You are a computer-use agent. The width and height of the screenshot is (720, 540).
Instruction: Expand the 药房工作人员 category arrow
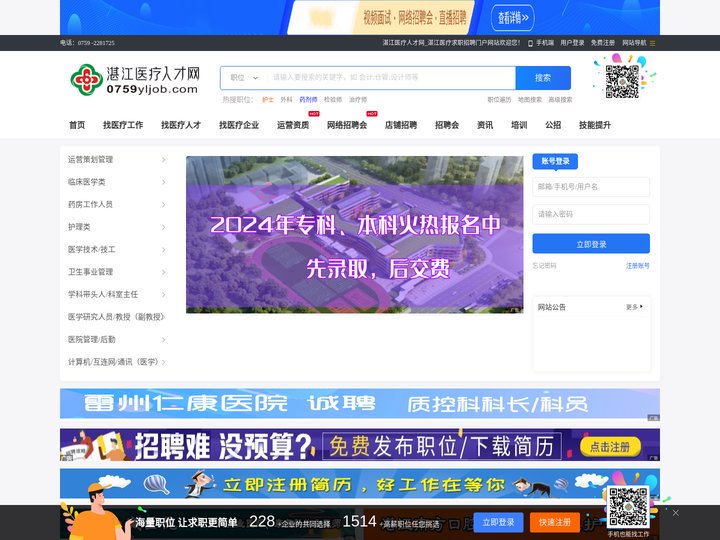[x=163, y=205]
